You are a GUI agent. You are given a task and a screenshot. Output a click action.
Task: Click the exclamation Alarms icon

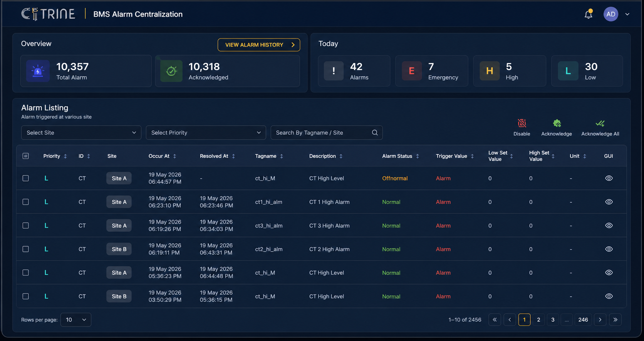334,71
